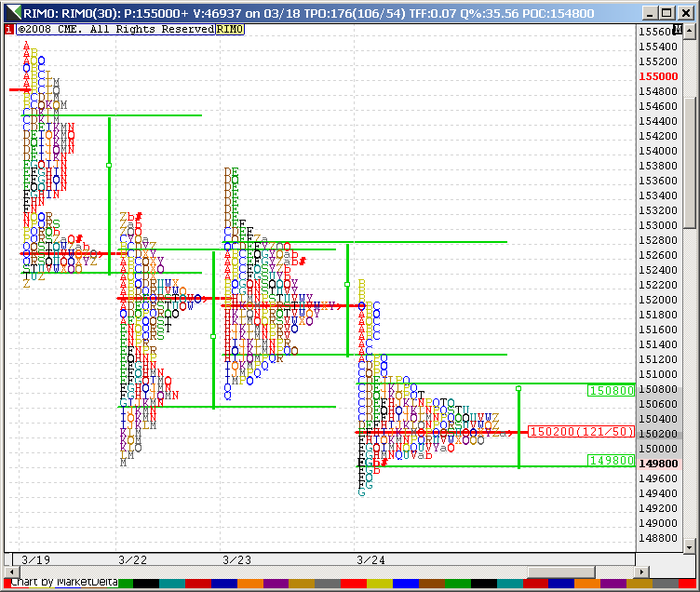Click the 3/24 date on time axis
Viewport: 700px width, 592px height.
pyautogui.click(x=370, y=559)
